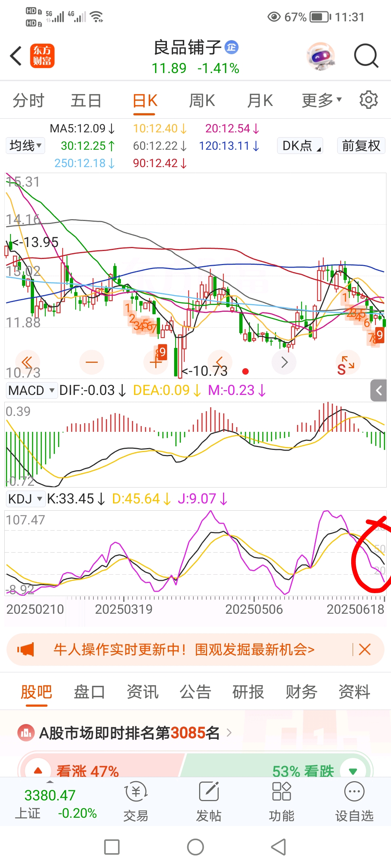Zoom out chart with minus button
Screen dimensions: 391x868
coord(92,362)
